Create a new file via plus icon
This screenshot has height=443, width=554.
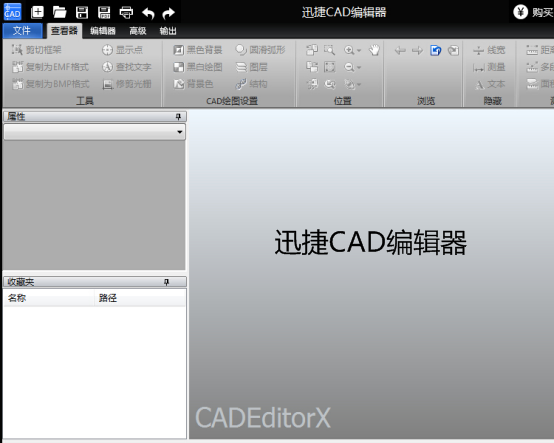tap(37, 12)
